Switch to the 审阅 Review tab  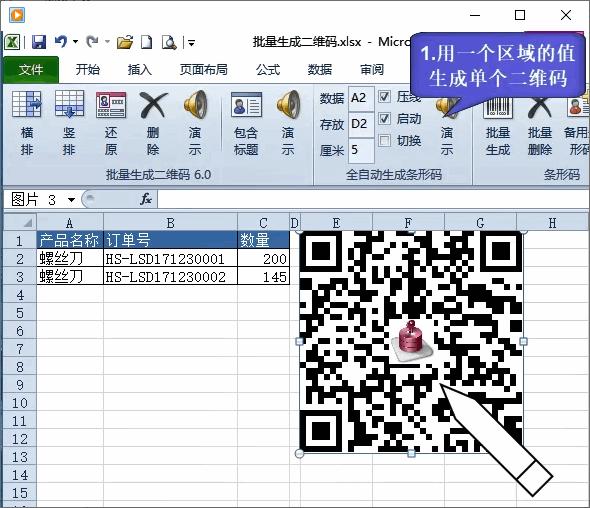(372, 70)
